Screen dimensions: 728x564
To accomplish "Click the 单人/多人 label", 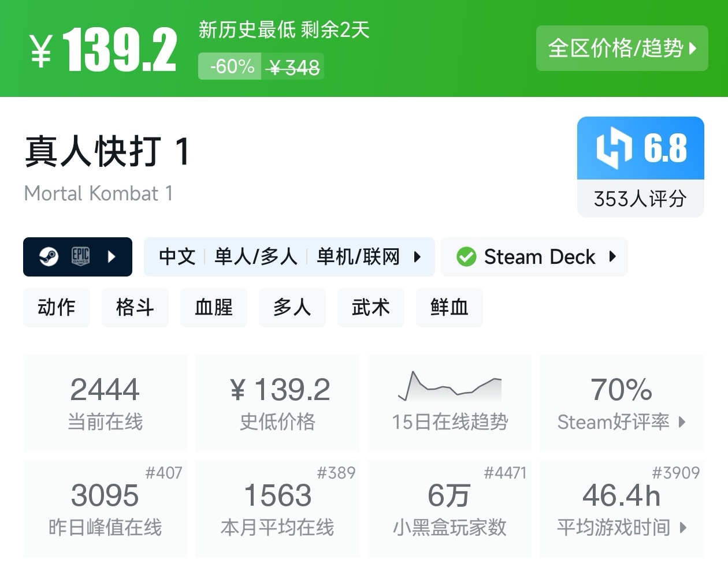I will [255, 256].
